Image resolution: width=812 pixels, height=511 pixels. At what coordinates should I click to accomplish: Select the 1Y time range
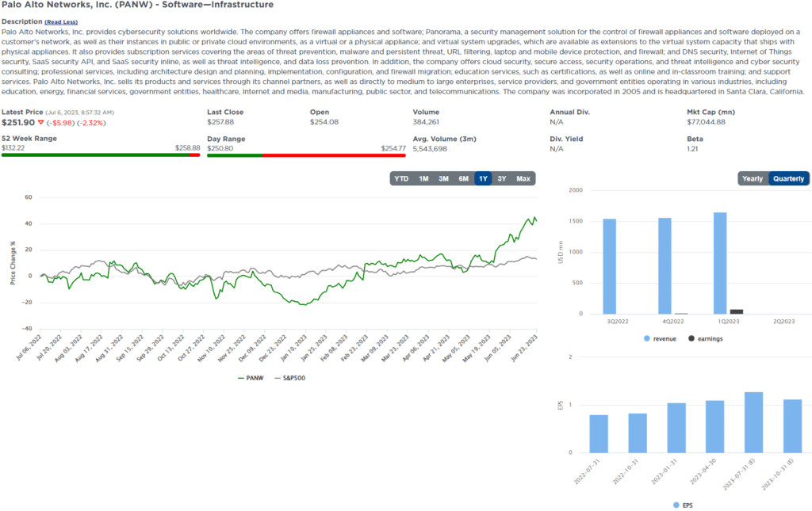(x=483, y=178)
